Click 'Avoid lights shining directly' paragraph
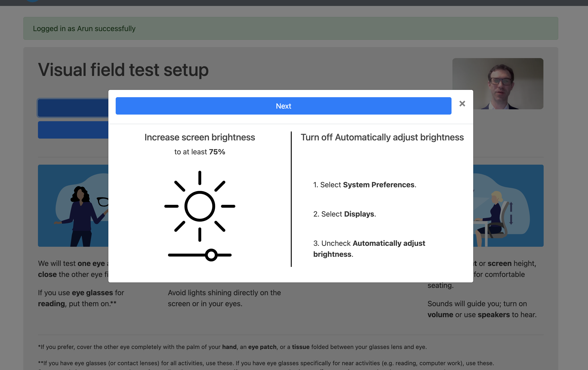The width and height of the screenshot is (588, 370). 224,298
